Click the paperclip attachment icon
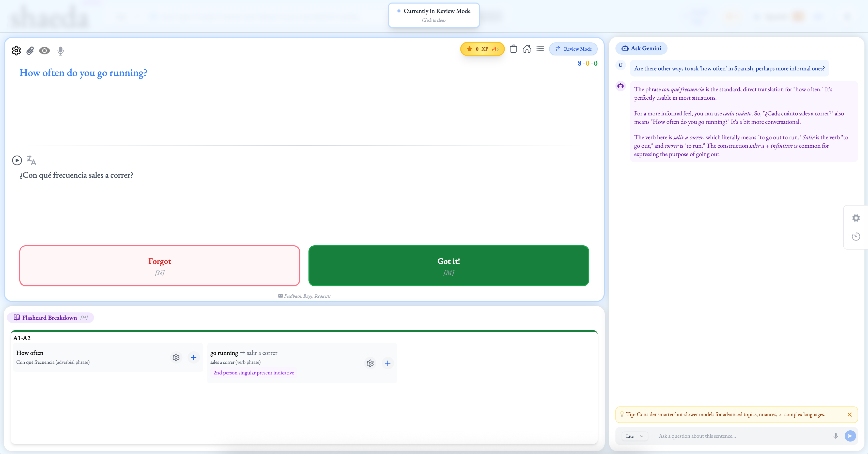Viewport: 868px width, 454px height. tap(30, 51)
